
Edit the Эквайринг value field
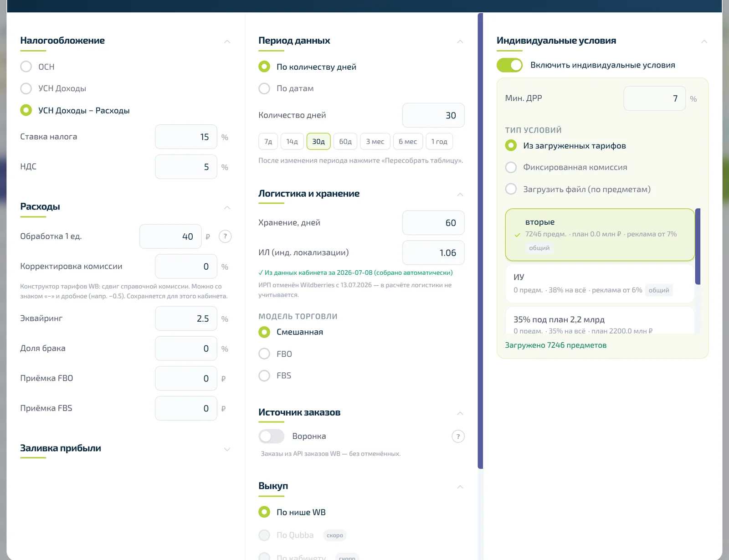tap(186, 319)
